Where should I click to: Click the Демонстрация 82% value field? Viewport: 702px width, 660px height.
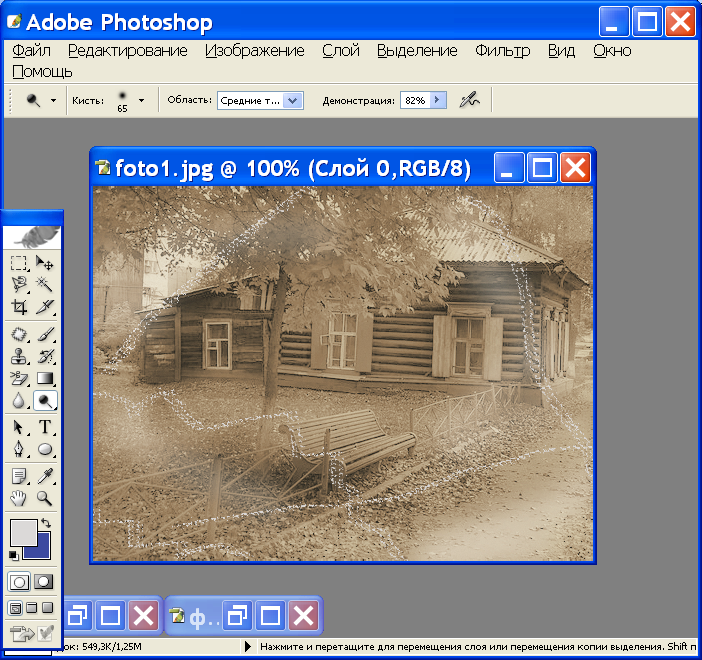[x=415, y=100]
